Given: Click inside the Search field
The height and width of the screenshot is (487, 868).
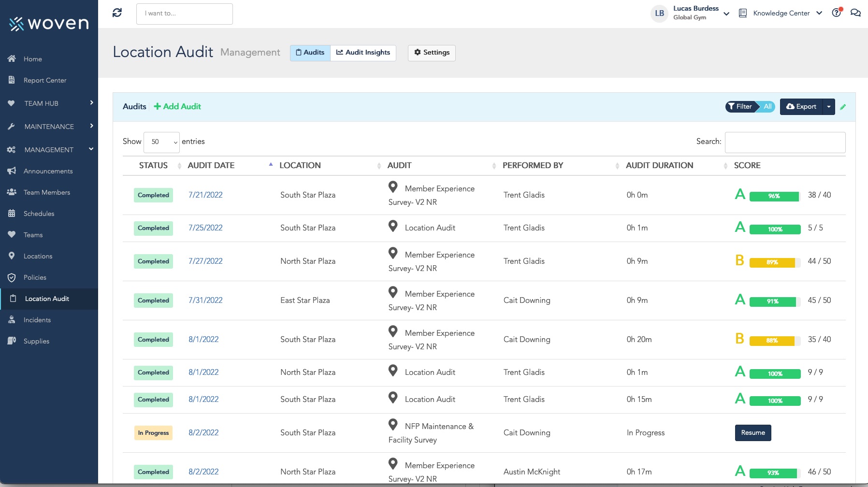Looking at the screenshot, I should point(785,142).
